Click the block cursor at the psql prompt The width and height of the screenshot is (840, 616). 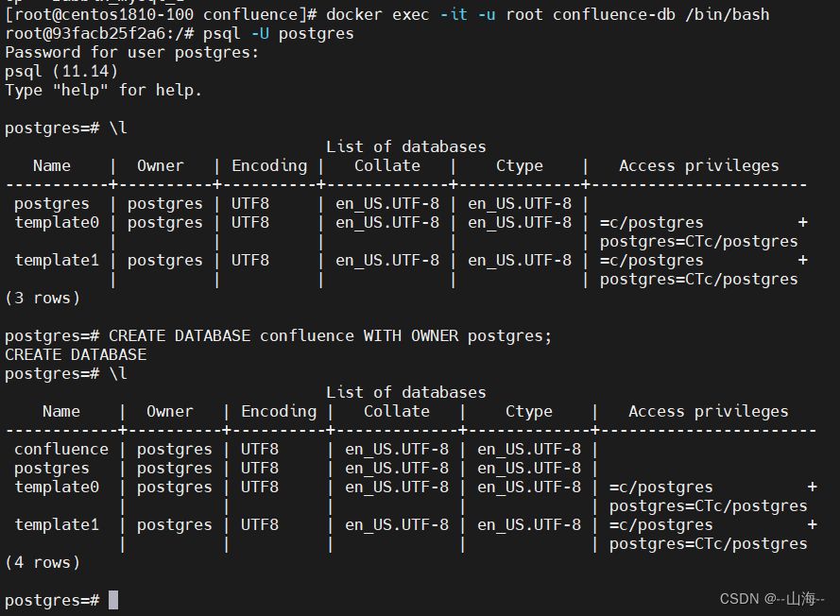113,600
